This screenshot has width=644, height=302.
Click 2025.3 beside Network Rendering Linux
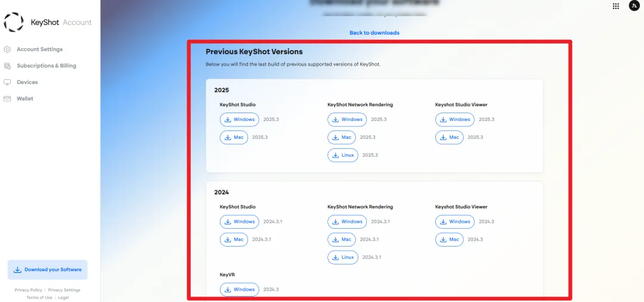370,155
